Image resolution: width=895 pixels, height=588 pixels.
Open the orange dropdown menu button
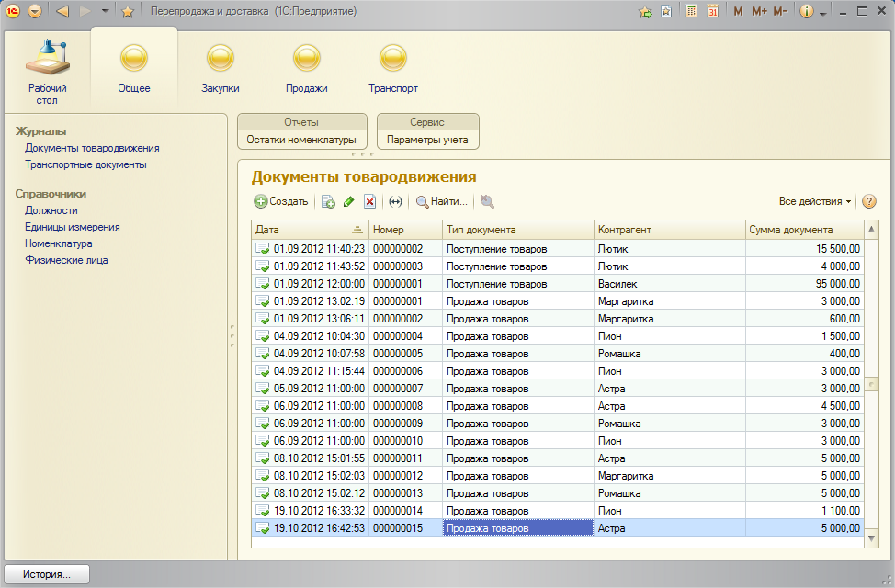[x=35, y=11]
